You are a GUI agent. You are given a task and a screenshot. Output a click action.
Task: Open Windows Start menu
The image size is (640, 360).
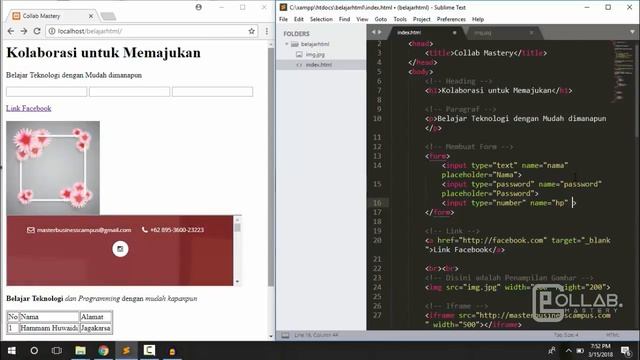11,351
